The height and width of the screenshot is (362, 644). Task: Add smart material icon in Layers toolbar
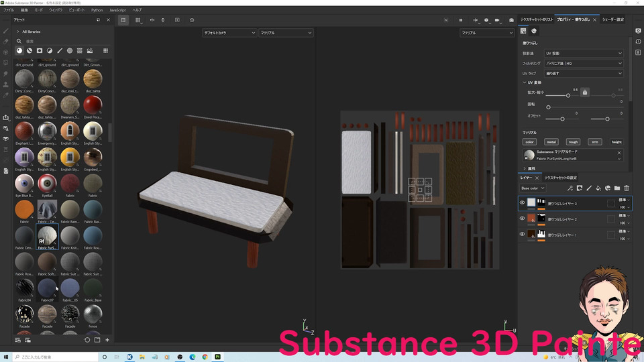(608, 188)
